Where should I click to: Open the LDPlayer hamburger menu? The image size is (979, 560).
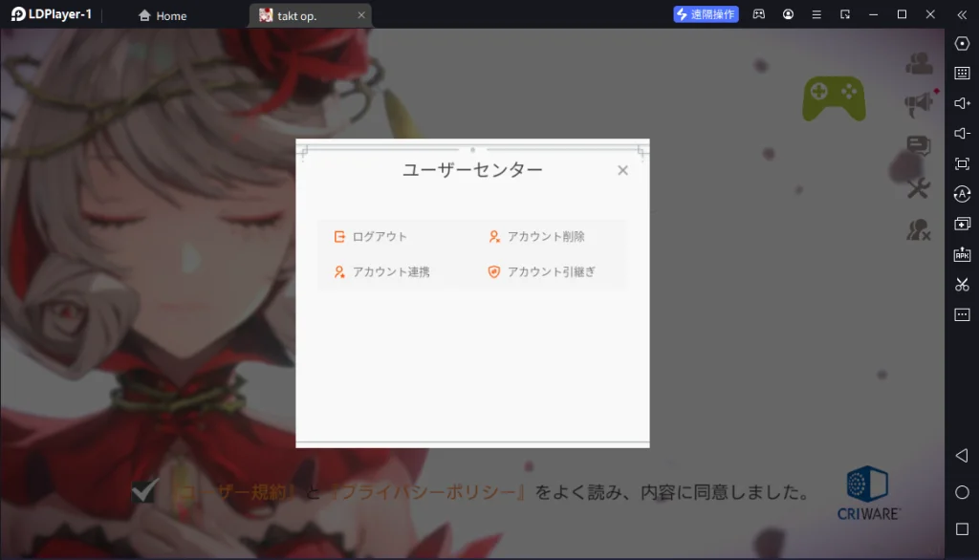pos(816,14)
